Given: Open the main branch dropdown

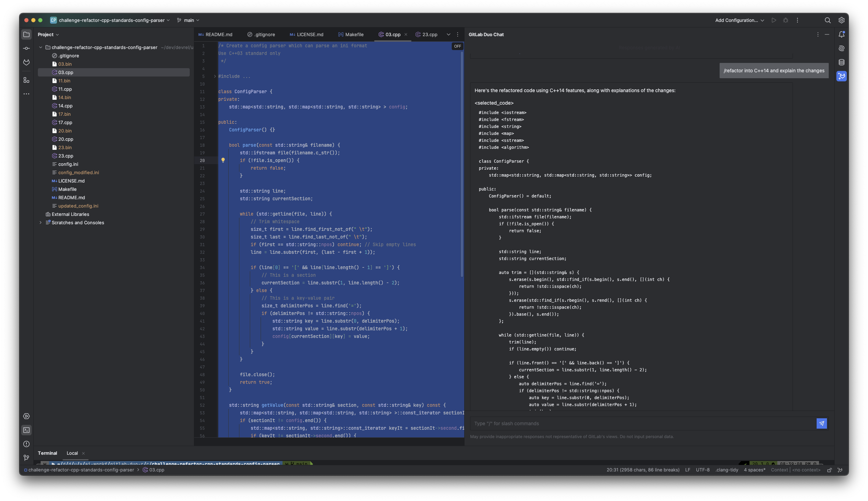Looking at the screenshot, I should tap(188, 20).
